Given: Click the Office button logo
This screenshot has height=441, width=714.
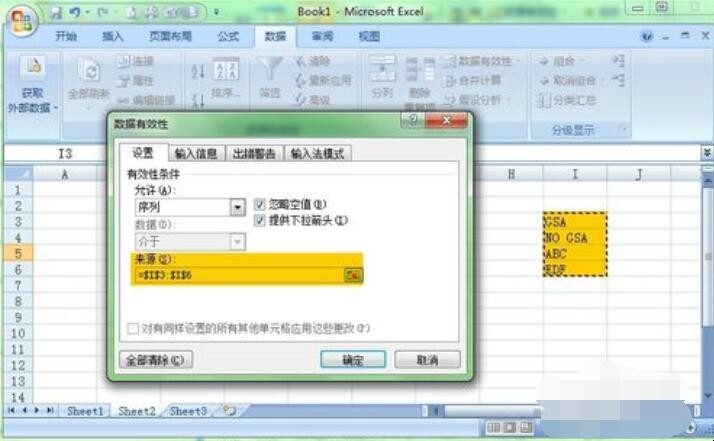Looking at the screenshot, I should click(21, 21).
